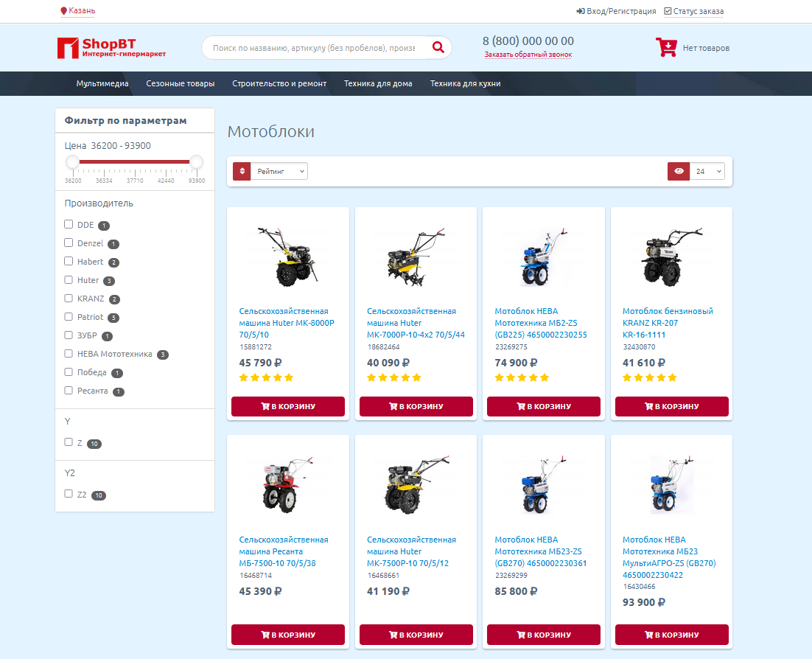Enable the ЗУБР manufacturer filter
Image resolution: width=812 pixels, height=659 pixels.
69,335
